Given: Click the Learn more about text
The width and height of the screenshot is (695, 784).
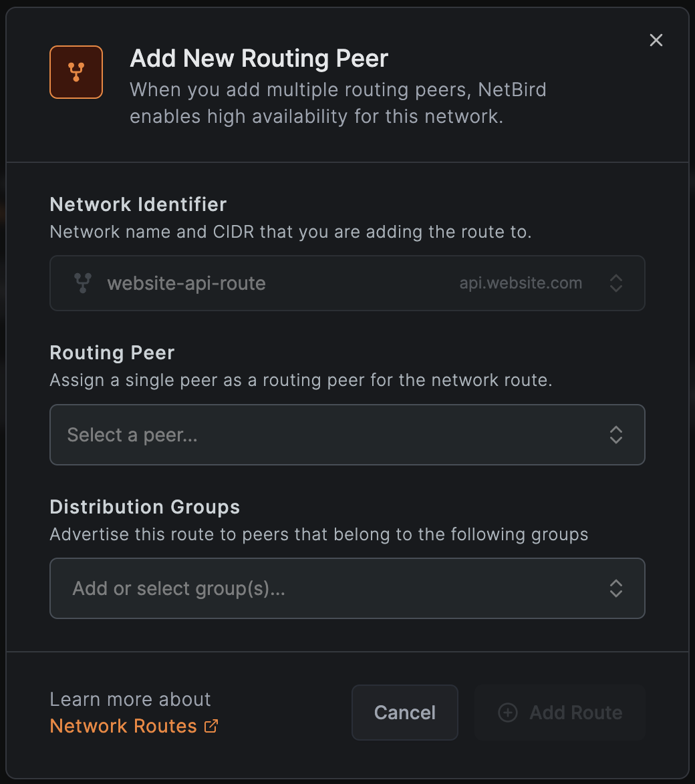Looking at the screenshot, I should click(x=130, y=699).
